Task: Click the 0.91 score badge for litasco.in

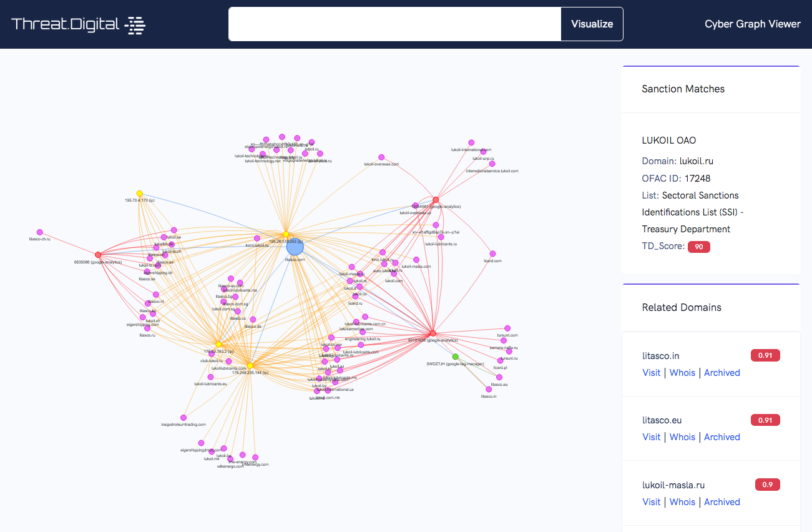Action: click(765, 356)
